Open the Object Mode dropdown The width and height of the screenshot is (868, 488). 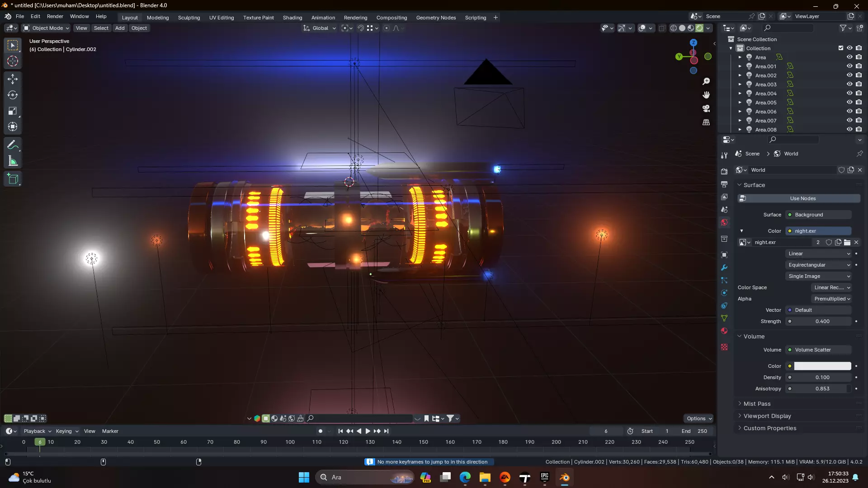click(47, 28)
